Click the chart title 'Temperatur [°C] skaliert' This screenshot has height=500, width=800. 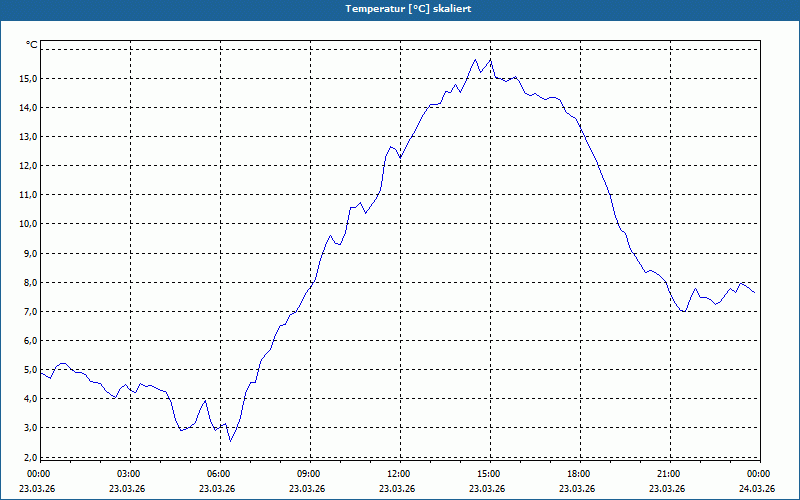(408, 9)
